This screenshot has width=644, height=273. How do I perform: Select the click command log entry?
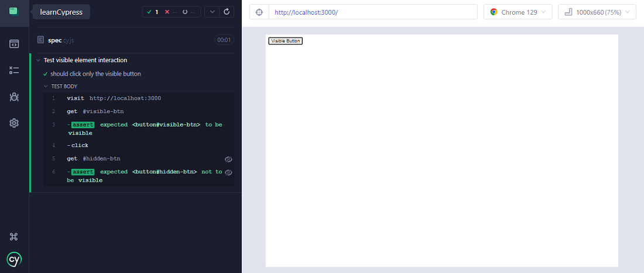[138, 145]
